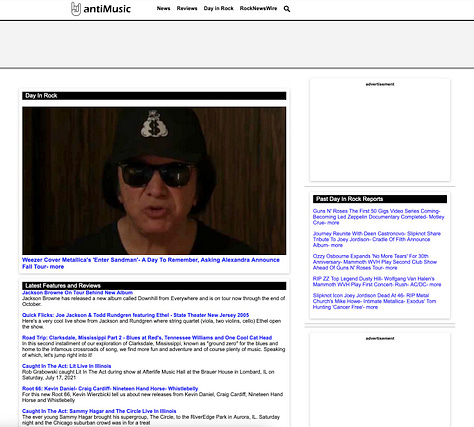
Task: Open RIP ZZ Top Legend Dusty Hill report
Action: (377, 282)
